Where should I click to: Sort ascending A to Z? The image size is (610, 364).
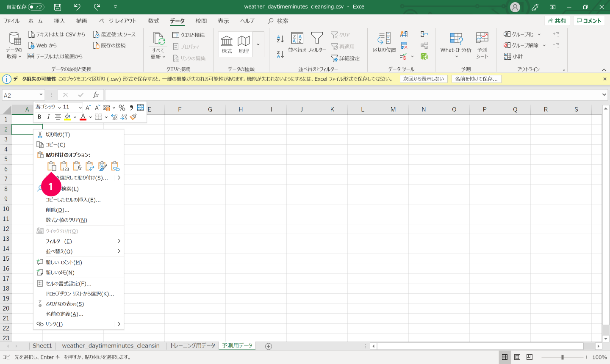point(280,39)
